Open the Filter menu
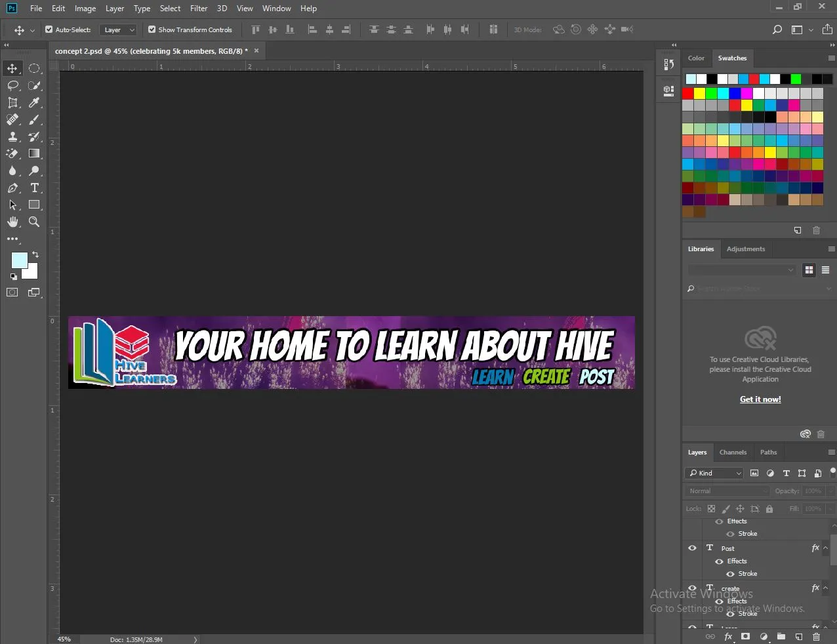 pos(199,9)
